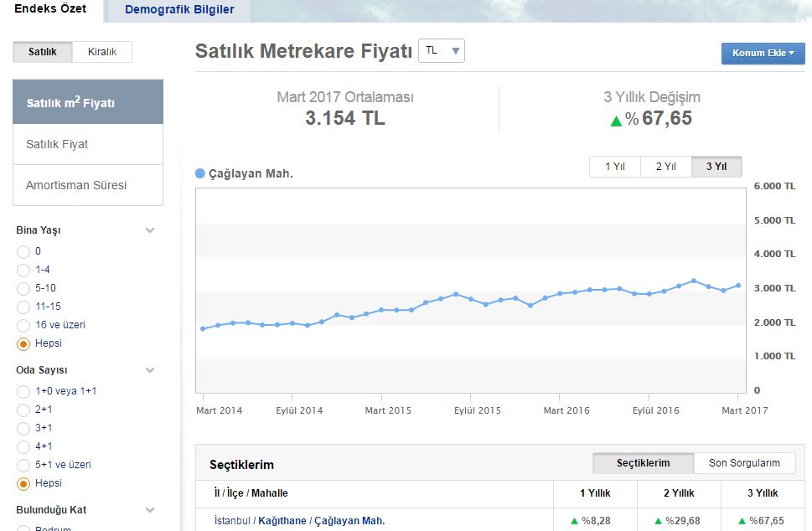The width and height of the screenshot is (812, 531).
Task: Select 5+1 ve üzeri room option
Action: click(23, 465)
